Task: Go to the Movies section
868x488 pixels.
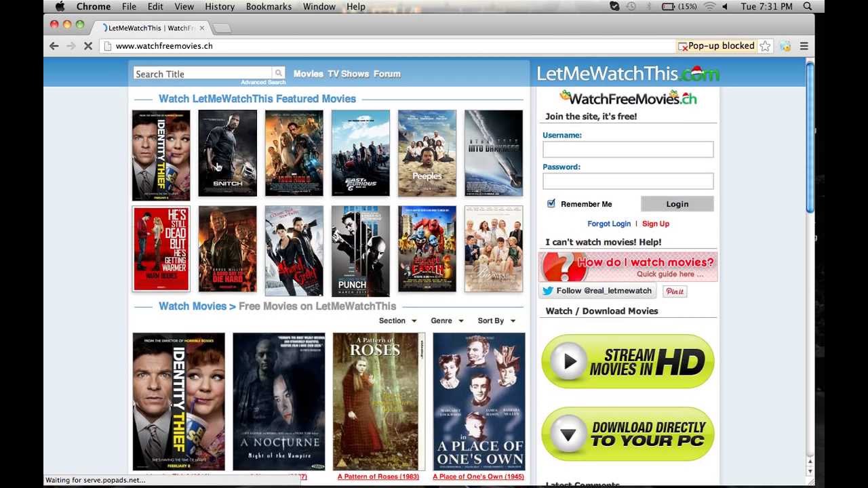Action: (309, 74)
